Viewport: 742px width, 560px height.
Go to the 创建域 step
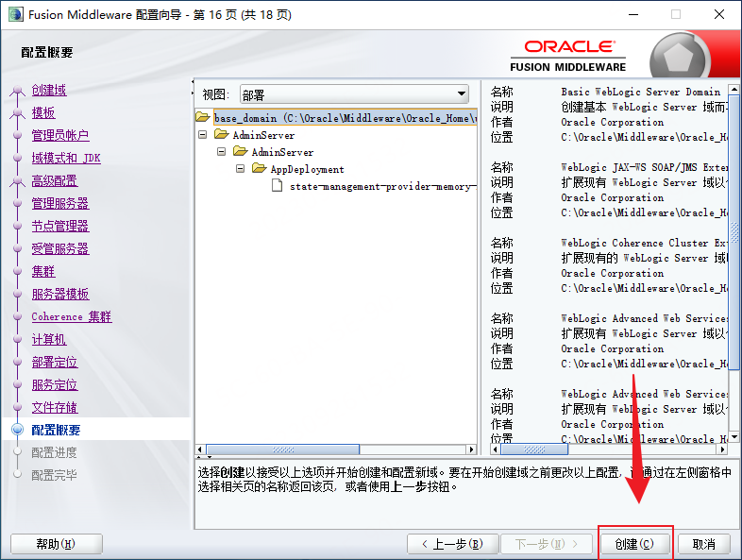[49, 90]
